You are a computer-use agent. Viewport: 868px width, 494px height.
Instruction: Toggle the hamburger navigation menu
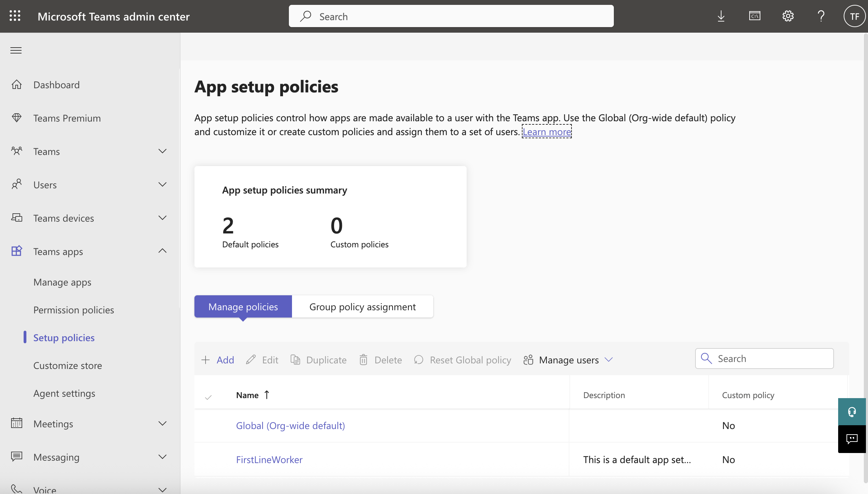pos(16,50)
